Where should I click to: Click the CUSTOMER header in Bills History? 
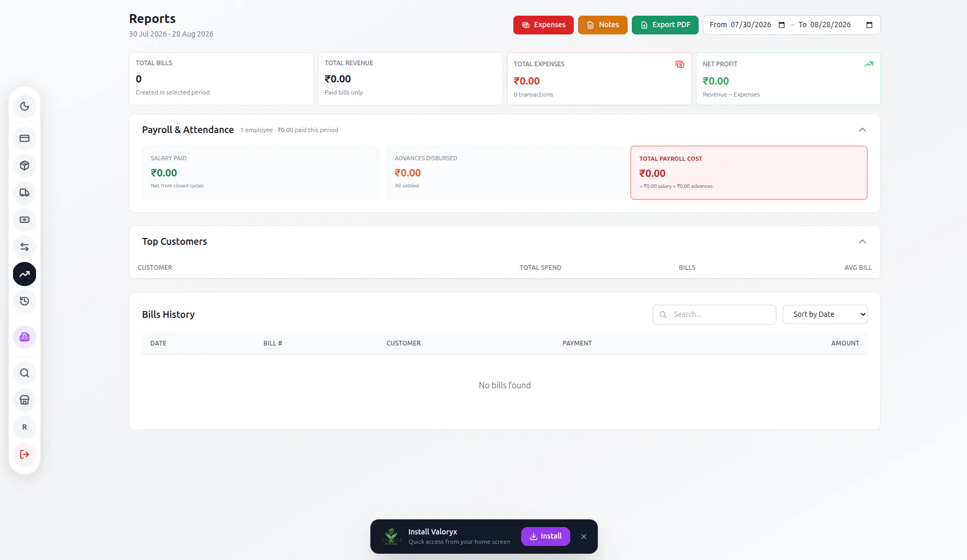[x=404, y=343]
